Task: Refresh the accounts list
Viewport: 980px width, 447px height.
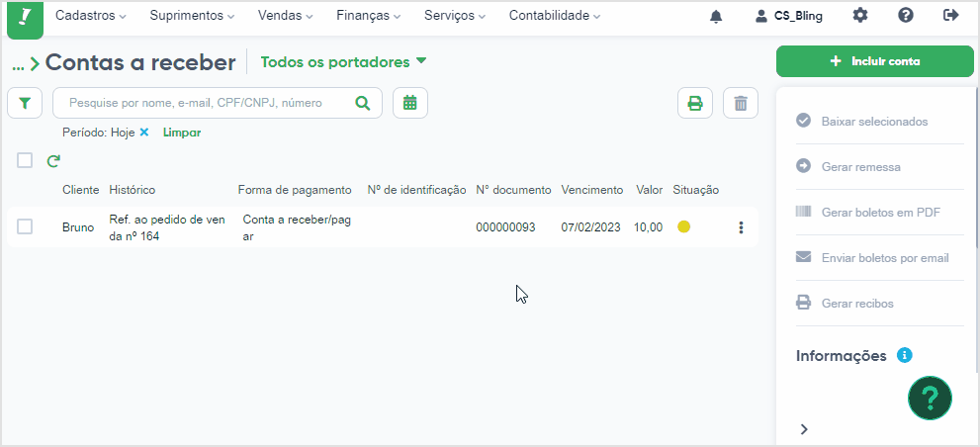Action: tap(53, 161)
